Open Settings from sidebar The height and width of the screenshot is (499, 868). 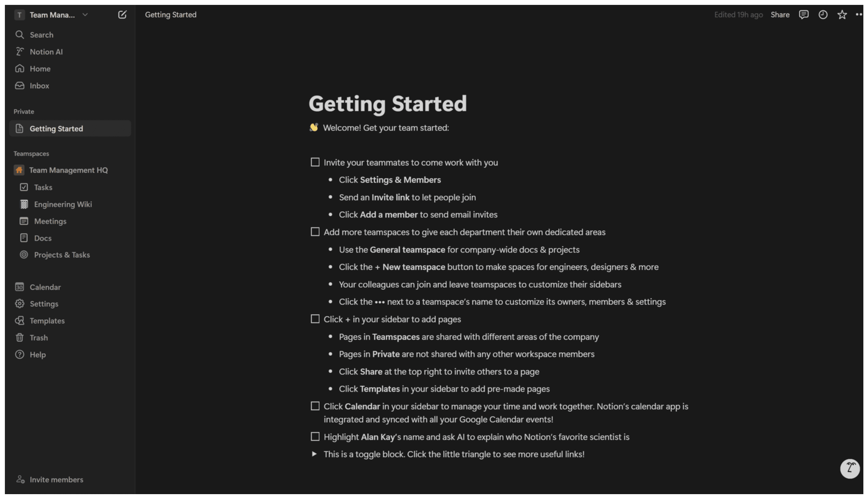[x=44, y=304]
